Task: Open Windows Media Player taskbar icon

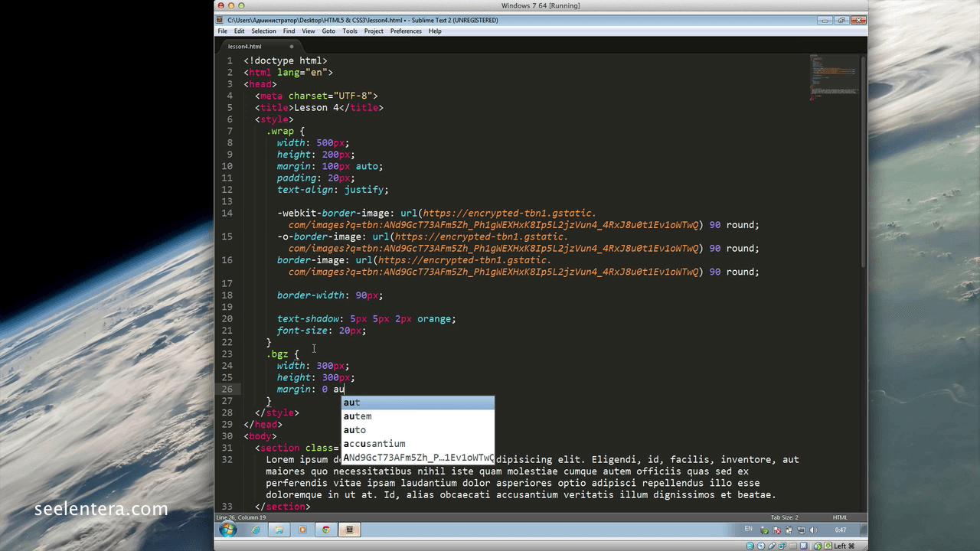Action: 302,530
